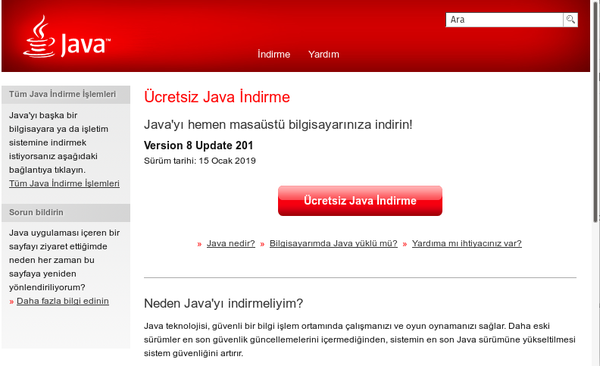Open Yardıma mı ihtiyacınız var? link

coord(466,243)
